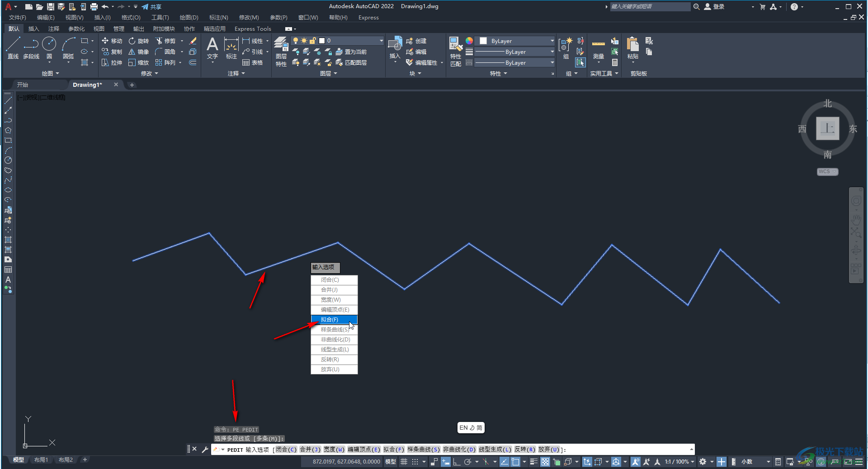Select the Arc (圆弧) tool

tap(68, 48)
